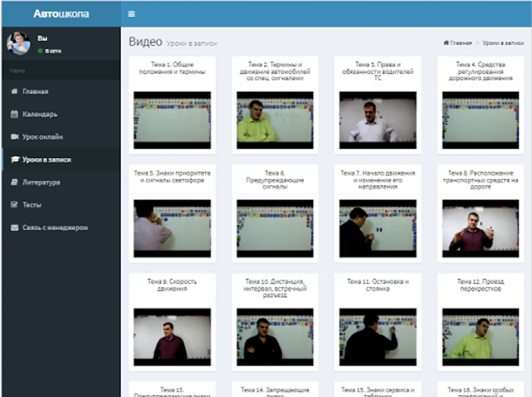Click the title Тема 8. Расположение транспортных средств

click(480, 180)
